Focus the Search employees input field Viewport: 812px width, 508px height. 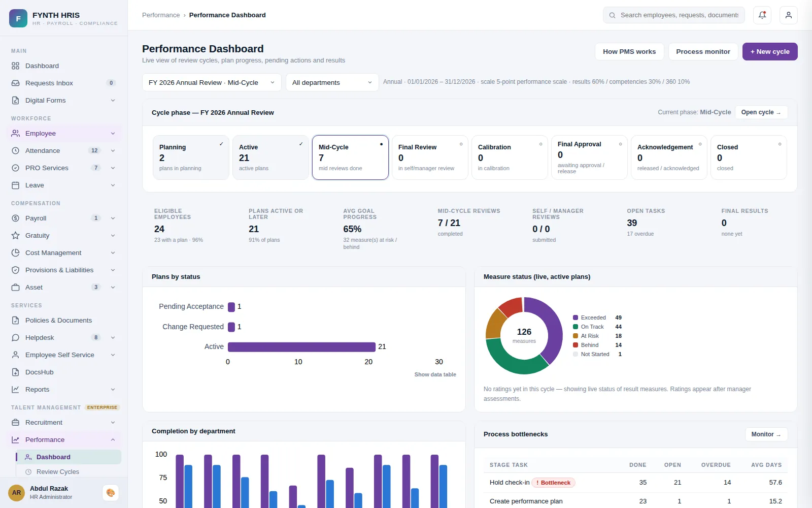pyautogui.click(x=674, y=15)
